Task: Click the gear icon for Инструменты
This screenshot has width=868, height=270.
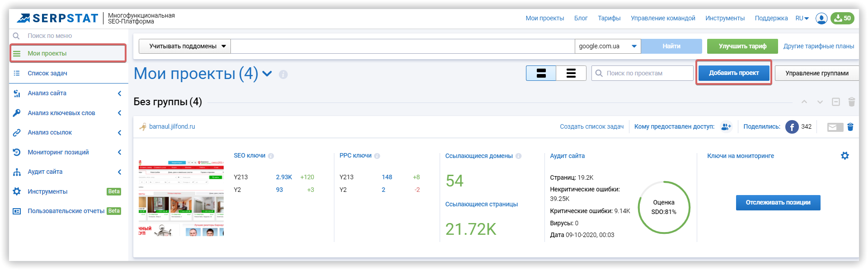Action: [17, 191]
